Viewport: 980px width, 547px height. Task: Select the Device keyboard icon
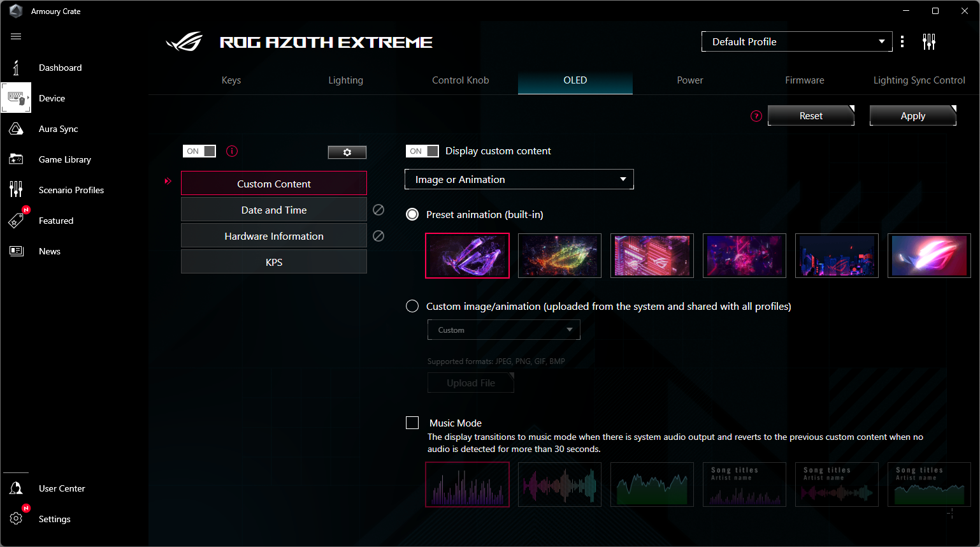click(x=16, y=98)
